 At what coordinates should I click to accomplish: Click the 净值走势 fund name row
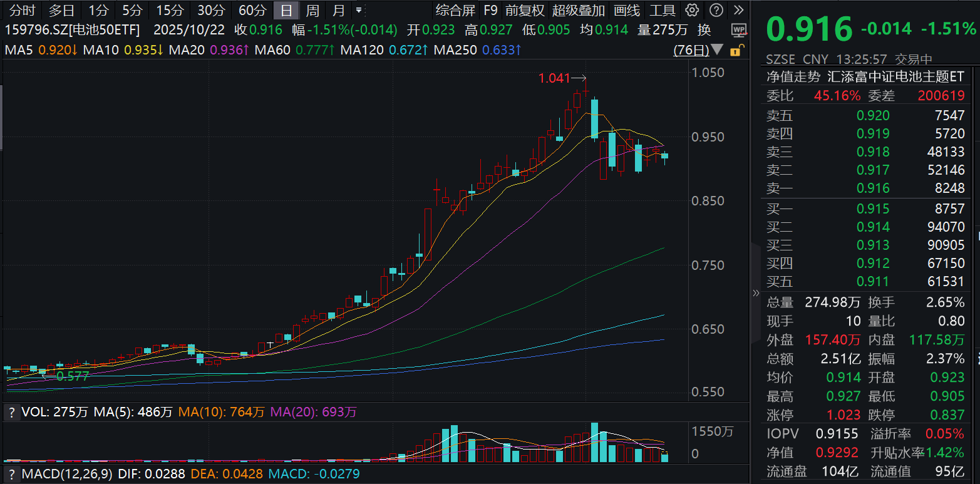click(864, 77)
